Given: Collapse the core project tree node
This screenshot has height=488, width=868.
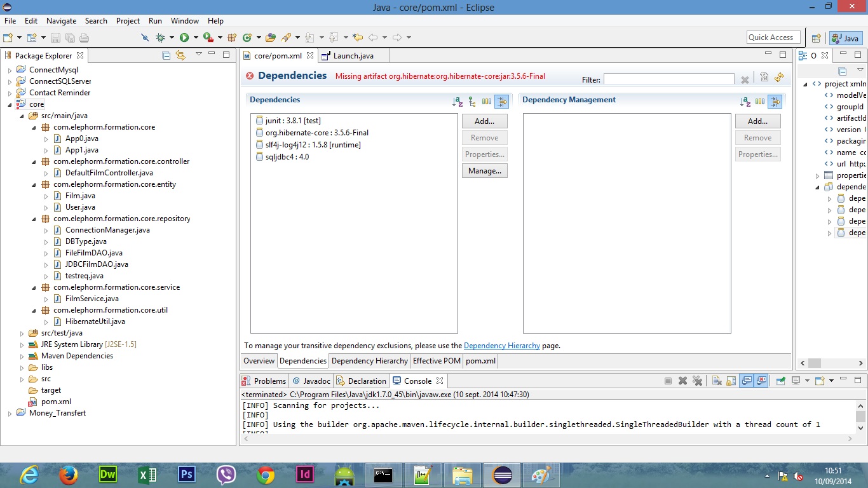Looking at the screenshot, I should click(10, 104).
